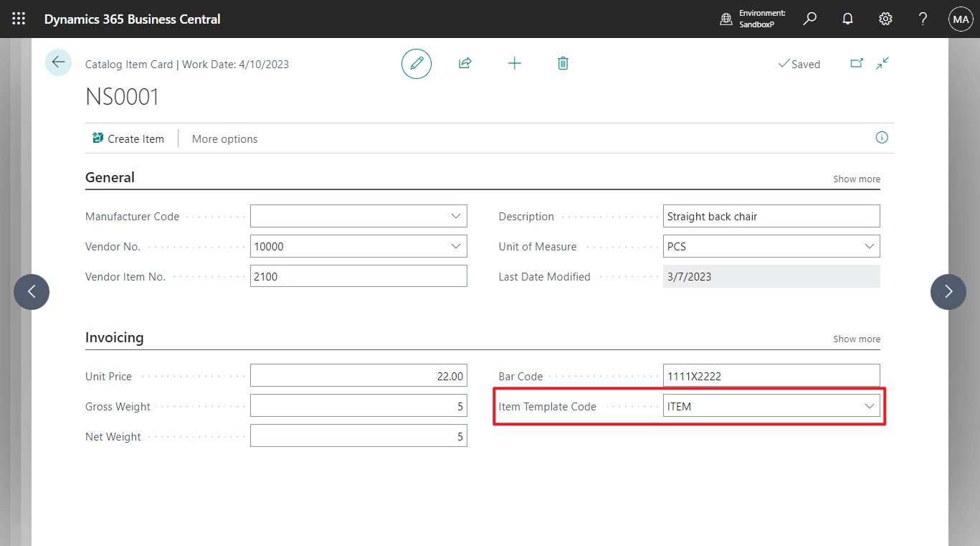Image resolution: width=980 pixels, height=546 pixels.
Task: Select the Bar Code input field
Action: point(771,375)
